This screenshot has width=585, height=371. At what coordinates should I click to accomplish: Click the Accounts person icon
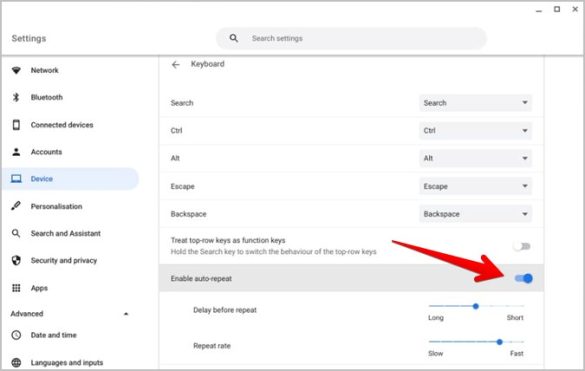pyautogui.click(x=16, y=152)
